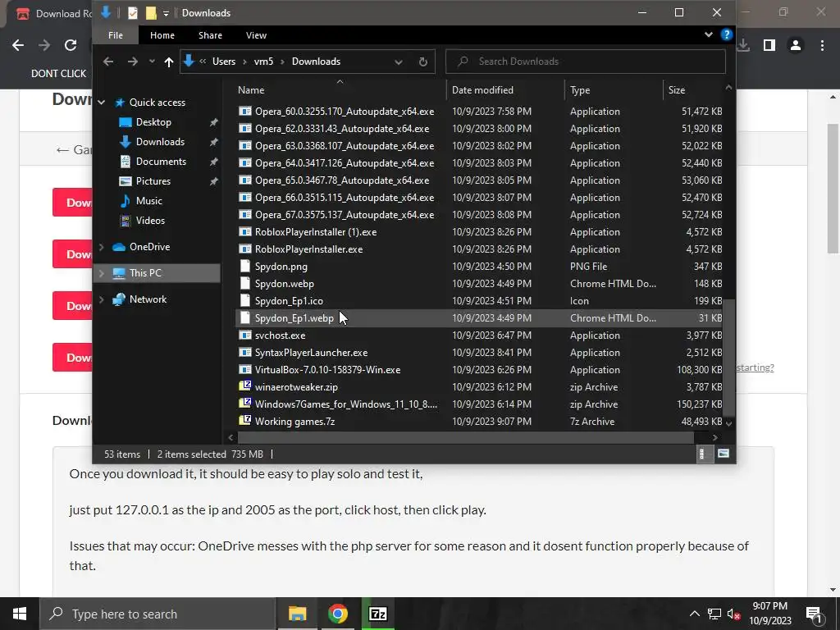840x630 pixels.
Task: Open the File ribbon tab
Action: pyautogui.click(x=115, y=35)
